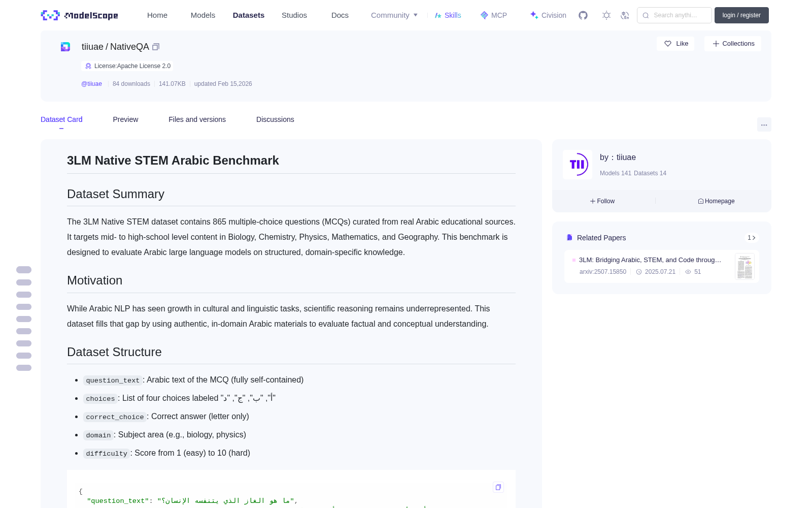Click the TII organization avatar
Viewport: 812px width, 508px height.
(x=578, y=165)
